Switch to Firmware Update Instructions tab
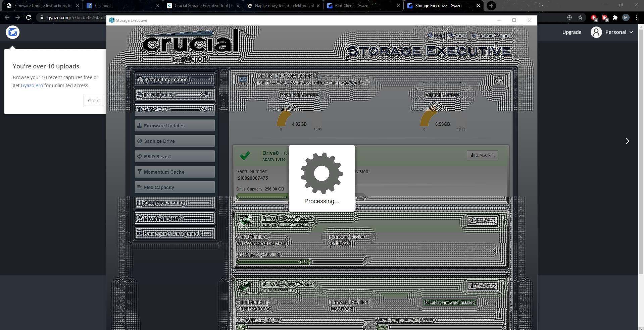This screenshot has height=330, width=644. pyautogui.click(x=42, y=6)
